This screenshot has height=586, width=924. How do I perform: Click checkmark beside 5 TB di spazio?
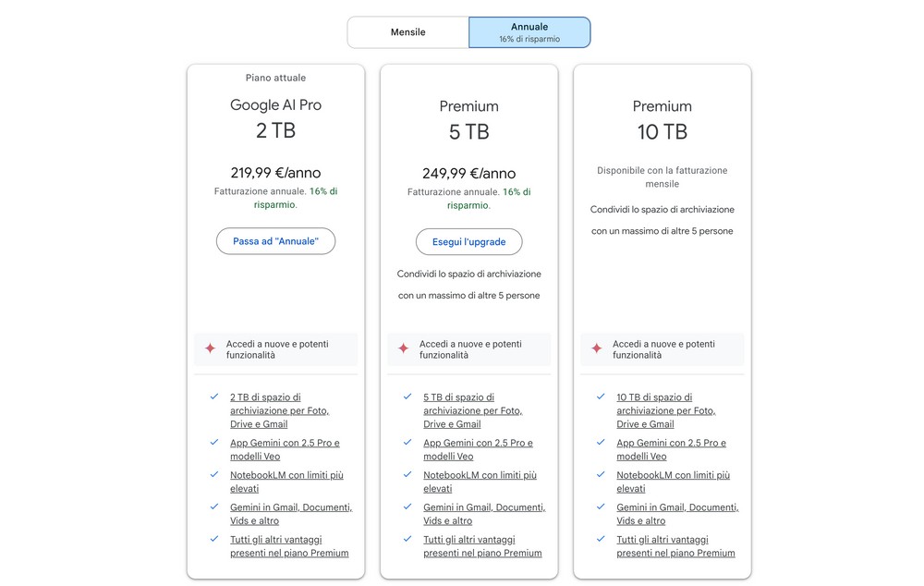pyautogui.click(x=407, y=397)
